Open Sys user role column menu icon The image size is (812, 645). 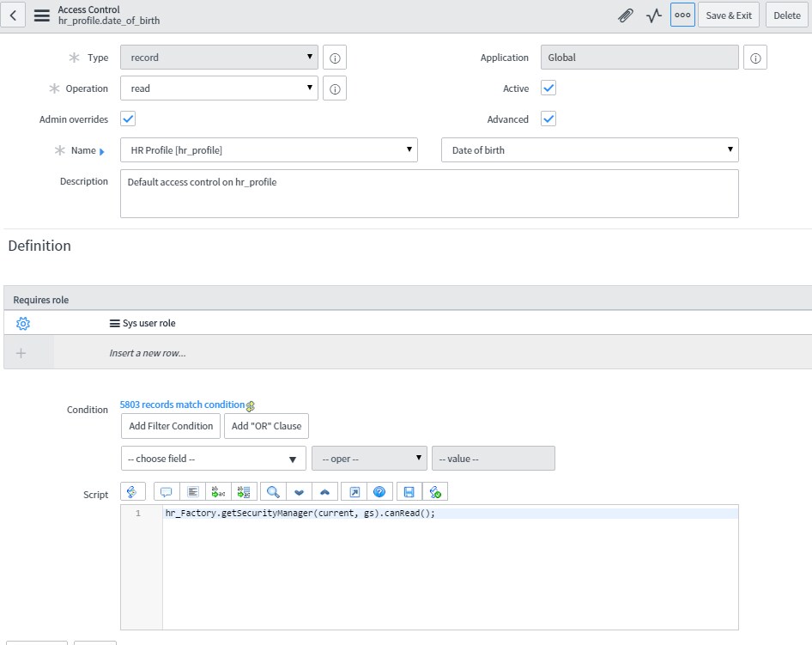pyautogui.click(x=114, y=323)
